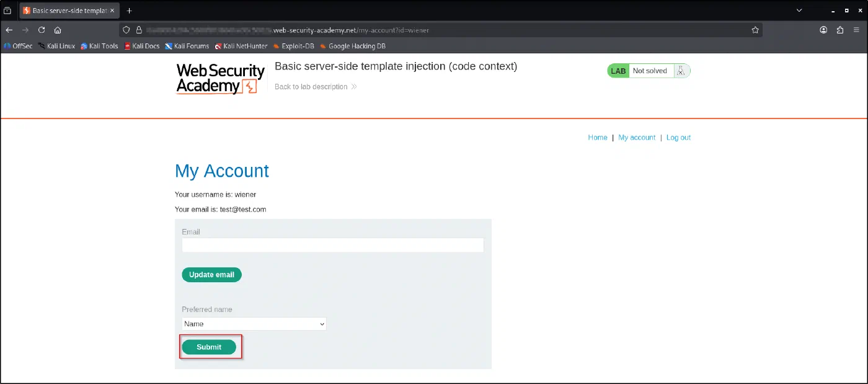This screenshot has width=868, height=384.
Task: Open the Kali Docs bookmark
Action: (x=142, y=46)
